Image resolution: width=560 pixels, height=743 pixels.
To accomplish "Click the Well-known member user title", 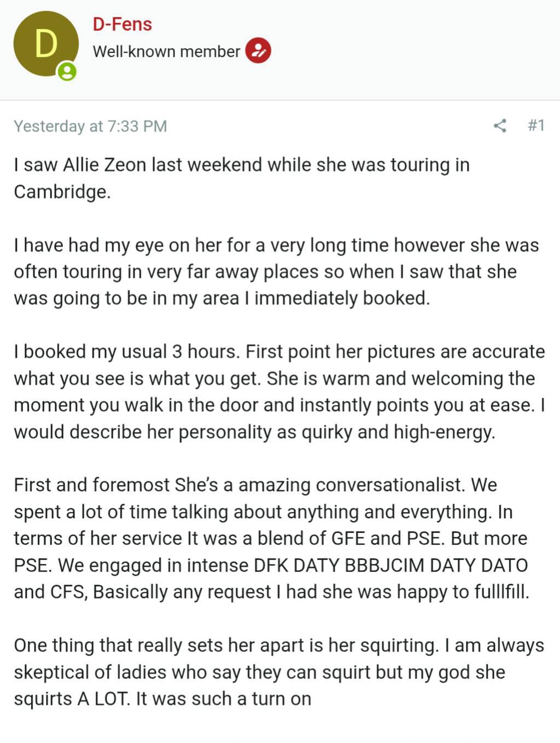I will coord(166,51).
